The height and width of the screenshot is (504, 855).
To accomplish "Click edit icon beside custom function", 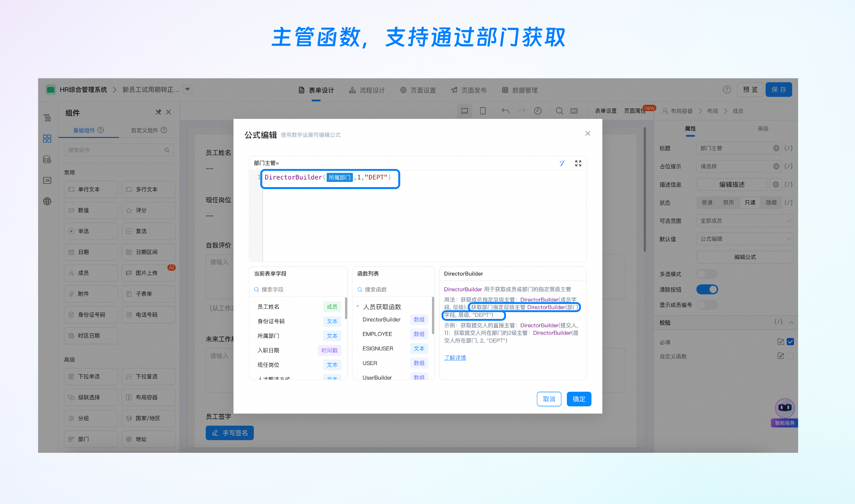I will [781, 356].
